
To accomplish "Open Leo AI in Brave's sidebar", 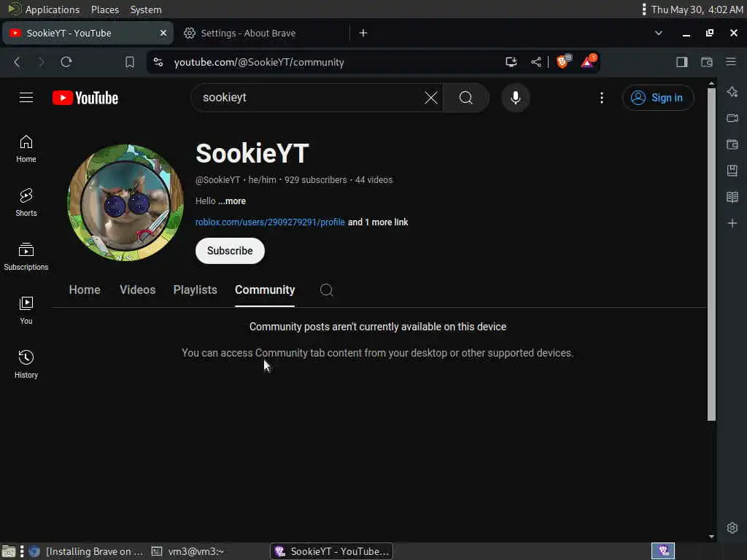I will click(x=732, y=91).
